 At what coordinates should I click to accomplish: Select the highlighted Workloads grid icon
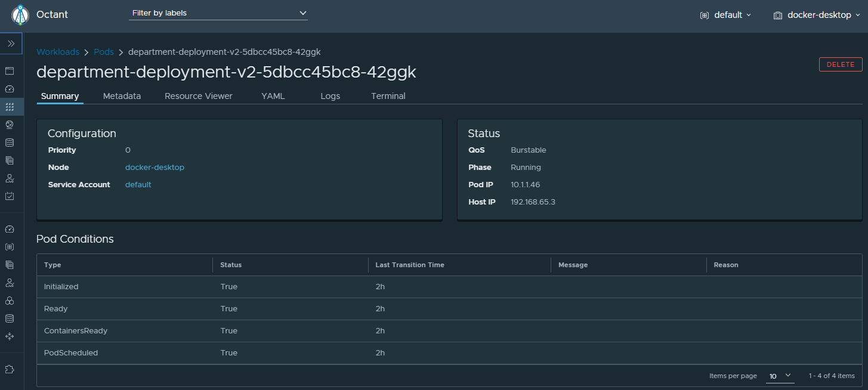point(10,107)
